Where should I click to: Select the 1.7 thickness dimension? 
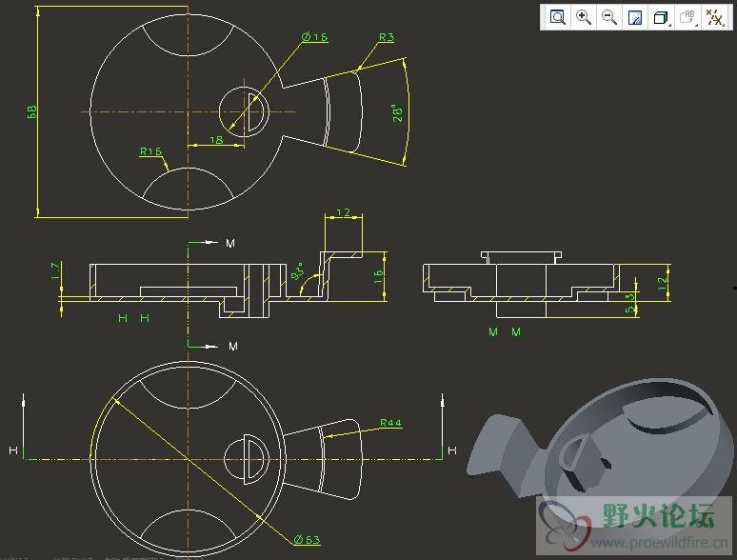tap(55, 271)
